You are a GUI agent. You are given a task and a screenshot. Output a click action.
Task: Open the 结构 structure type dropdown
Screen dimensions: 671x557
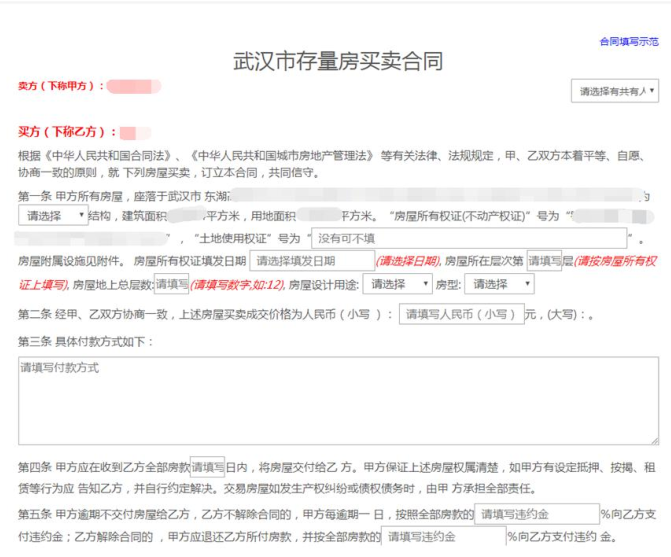53,215
